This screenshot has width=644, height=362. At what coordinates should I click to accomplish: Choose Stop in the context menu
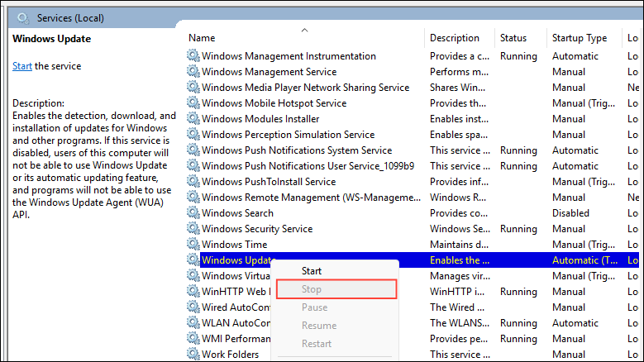click(x=336, y=289)
